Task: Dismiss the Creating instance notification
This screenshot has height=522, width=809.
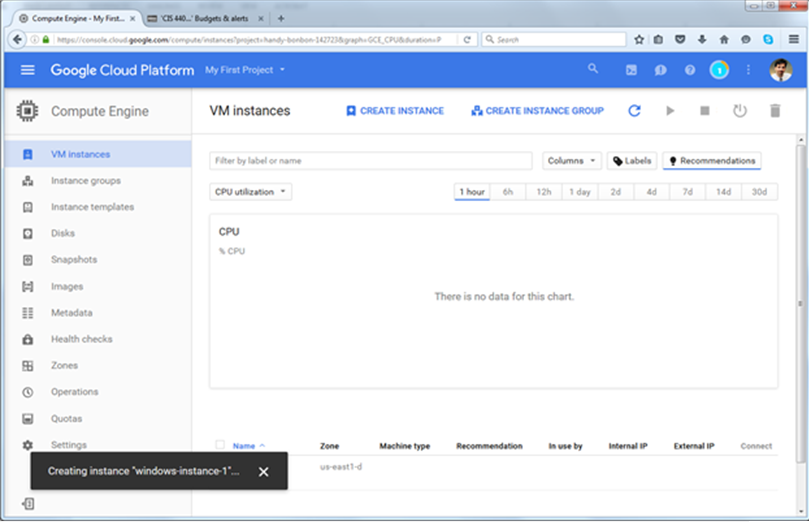Action: coord(263,471)
